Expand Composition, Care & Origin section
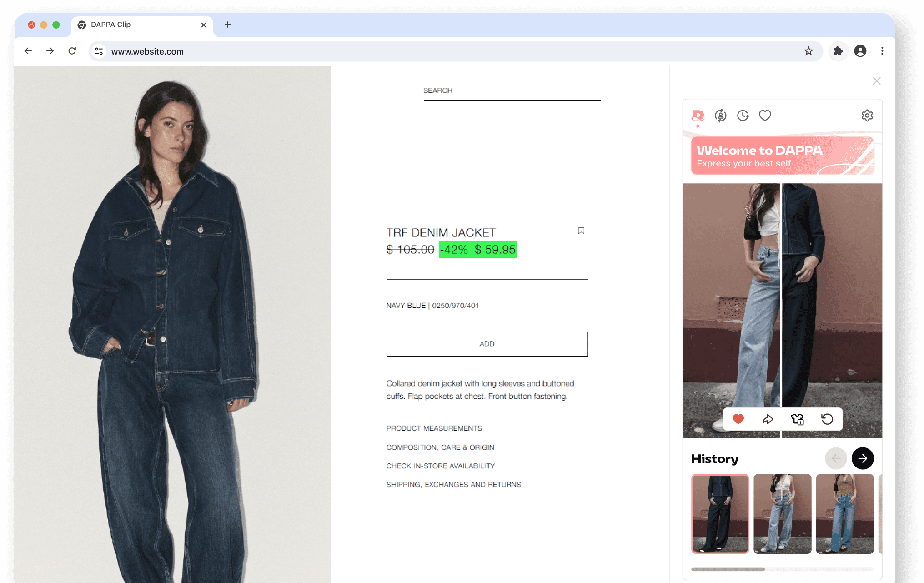924x583 pixels. click(440, 447)
